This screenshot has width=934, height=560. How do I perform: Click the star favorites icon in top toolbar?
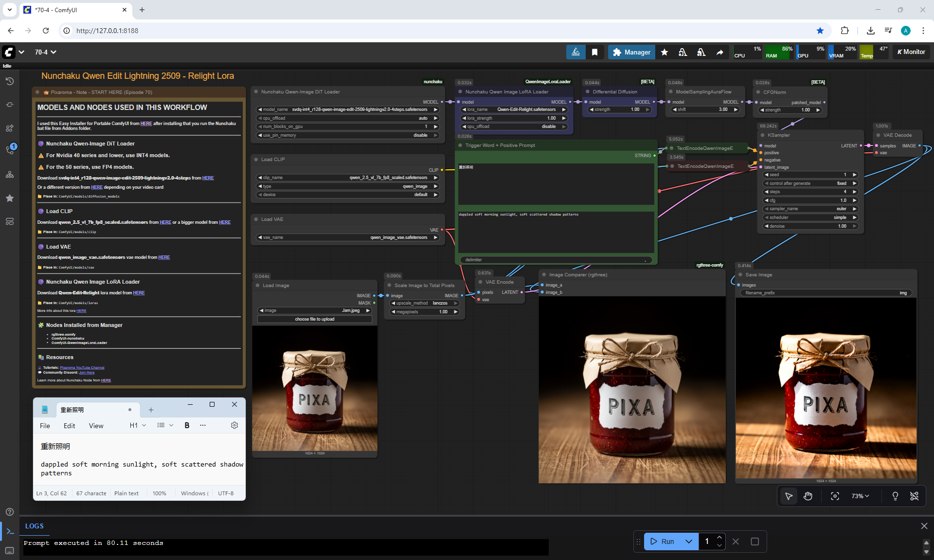tap(664, 52)
